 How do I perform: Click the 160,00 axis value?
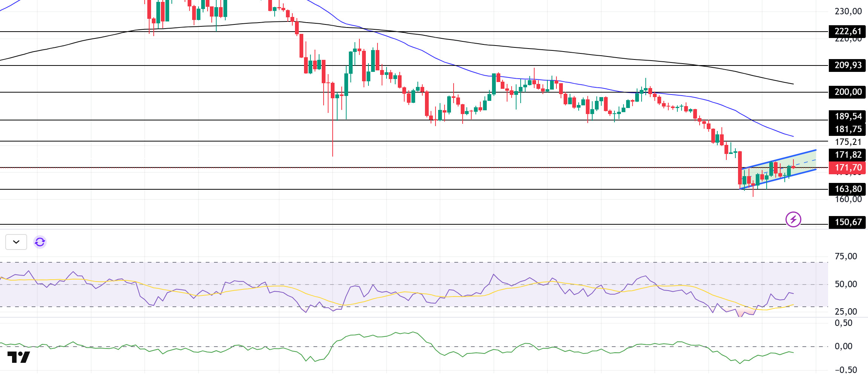point(848,199)
